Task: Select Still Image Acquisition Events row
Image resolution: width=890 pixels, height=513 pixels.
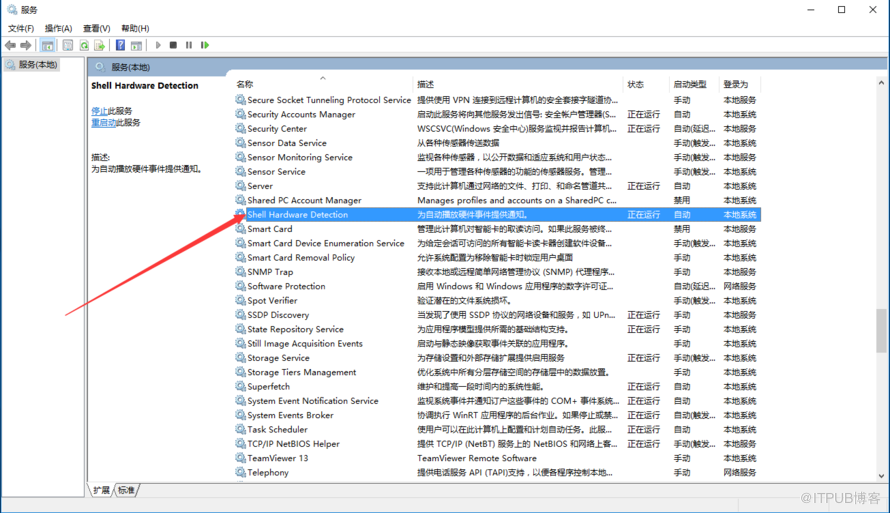Action: [497, 343]
